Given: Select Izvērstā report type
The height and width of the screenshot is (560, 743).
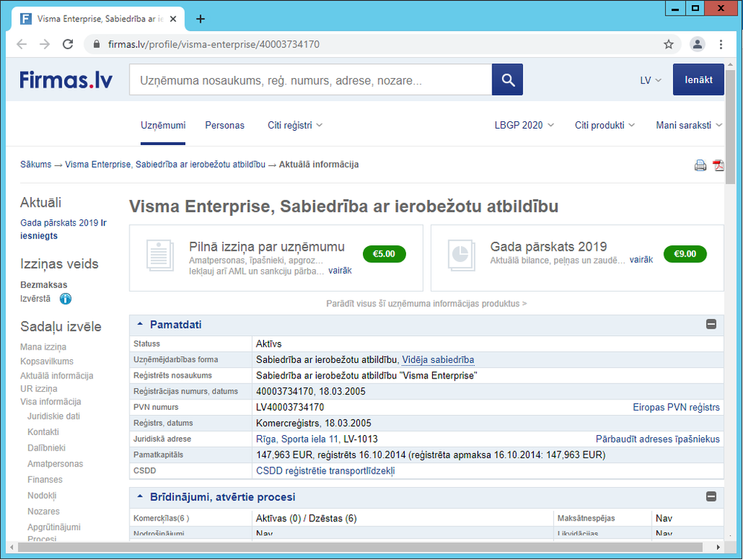Looking at the screenshot, I should 35,299.
